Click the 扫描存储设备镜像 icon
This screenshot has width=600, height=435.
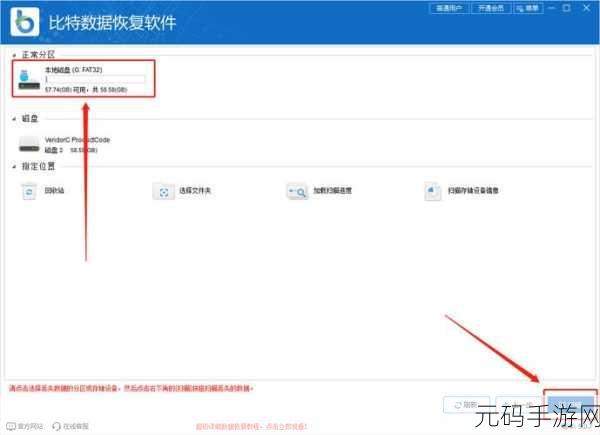click(x=433, y=191)
